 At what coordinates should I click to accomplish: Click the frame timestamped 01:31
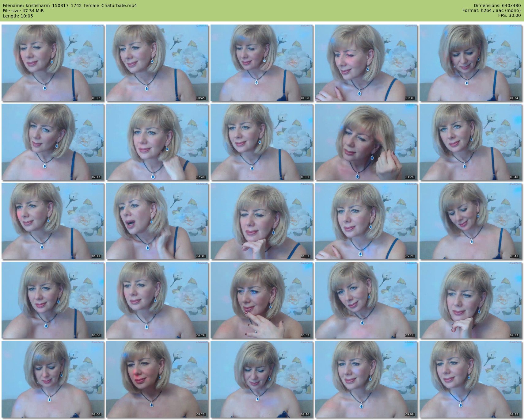tap(366, 63)
